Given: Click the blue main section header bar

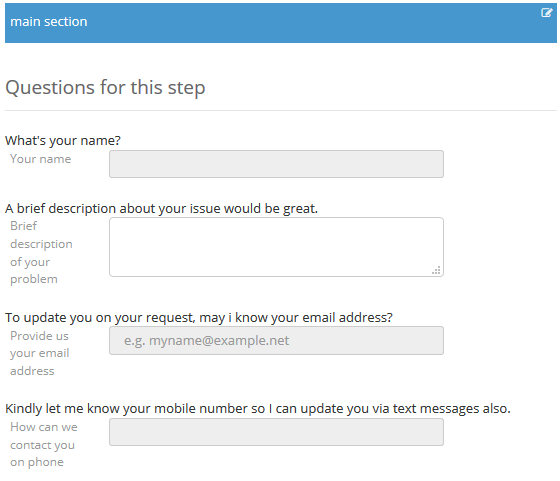Looking at the screenshot, I should tap(281, 23).
